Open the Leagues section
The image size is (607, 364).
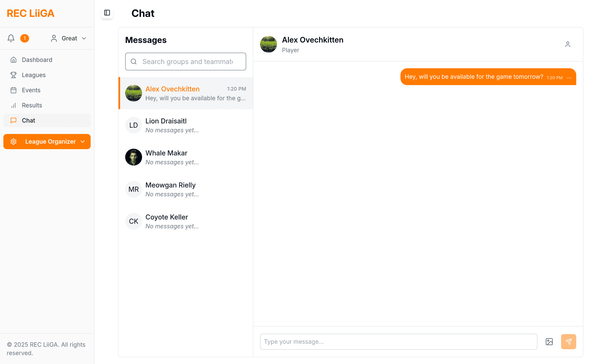pyautogui.click(x=34, y=75)
